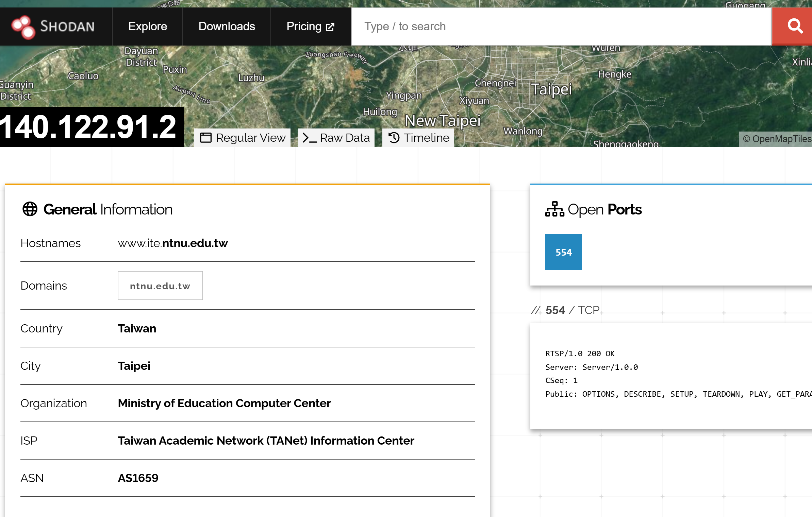Switch to Regular View tab

pyautogui.click(x=242, y=138)
